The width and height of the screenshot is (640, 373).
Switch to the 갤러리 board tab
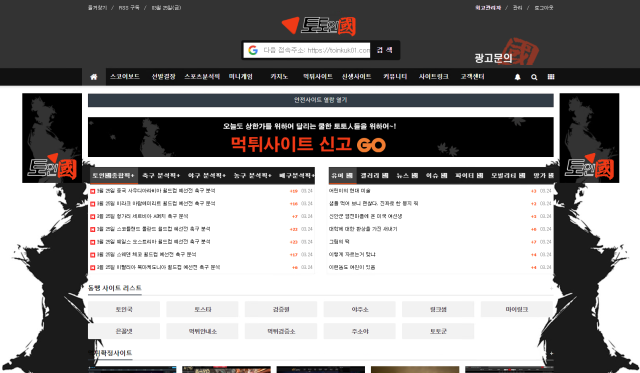pos(374,175)
